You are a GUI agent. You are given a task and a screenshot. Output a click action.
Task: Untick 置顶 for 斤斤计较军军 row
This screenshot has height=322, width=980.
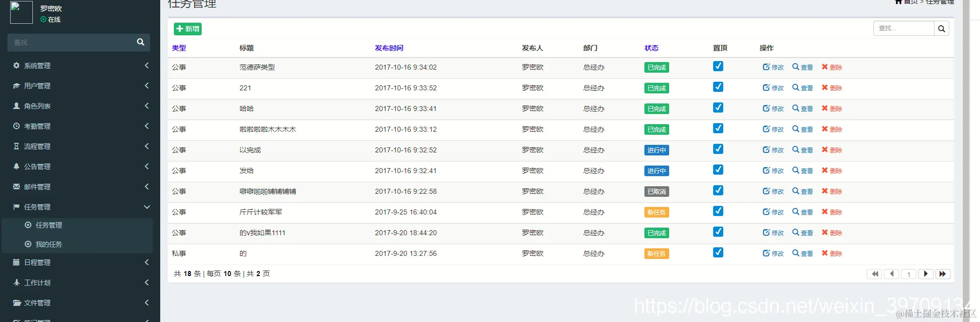click(x=718, y=211)
